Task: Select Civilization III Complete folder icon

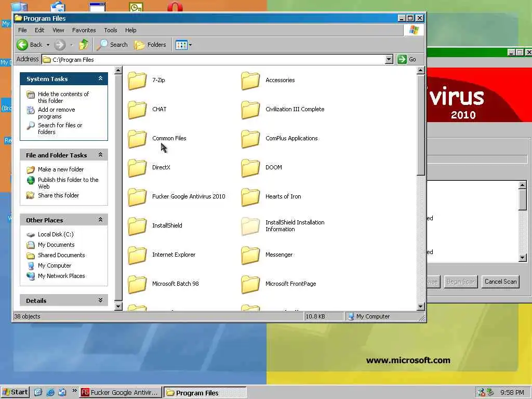Action: pos(250,110)
